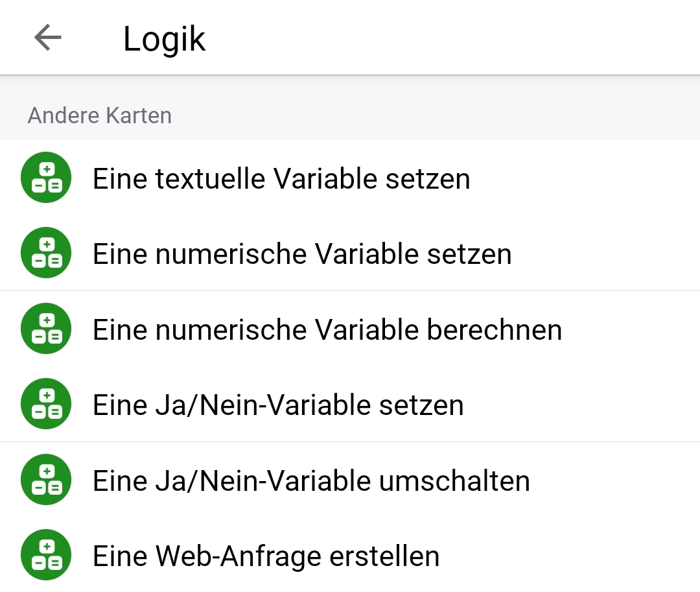Click blank area right of 'textuelle Variable setzen'

[x=583, y=178]
